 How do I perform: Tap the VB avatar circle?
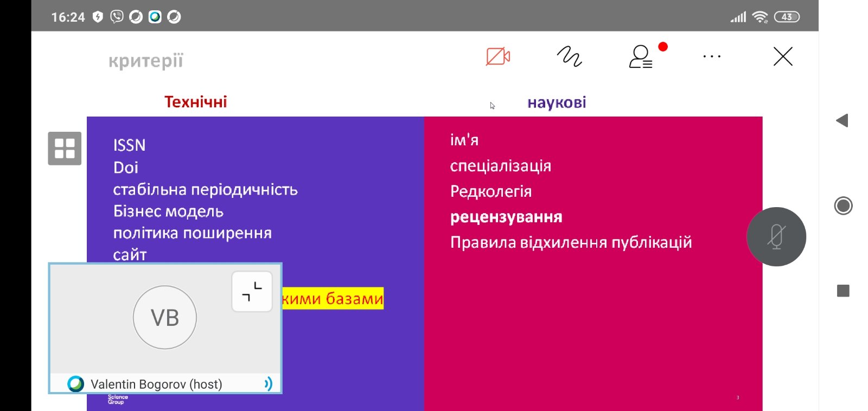click(x=165, y=318)
